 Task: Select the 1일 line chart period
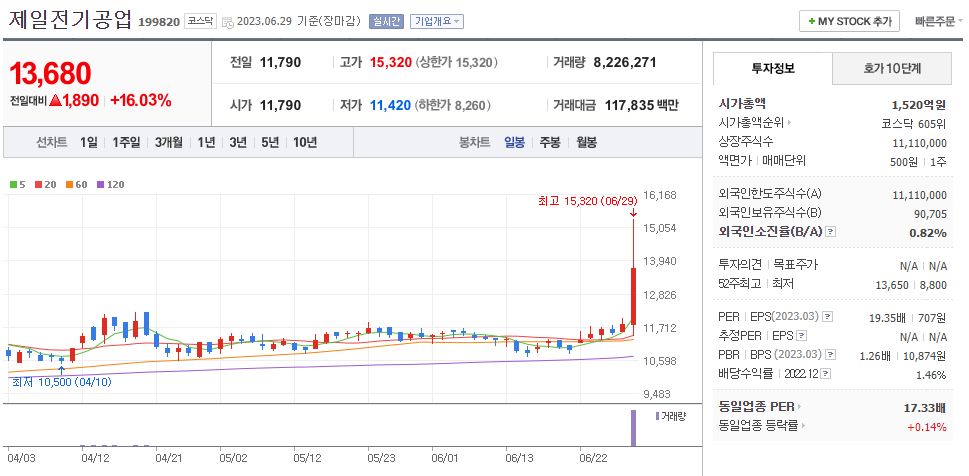pos(88,142)
